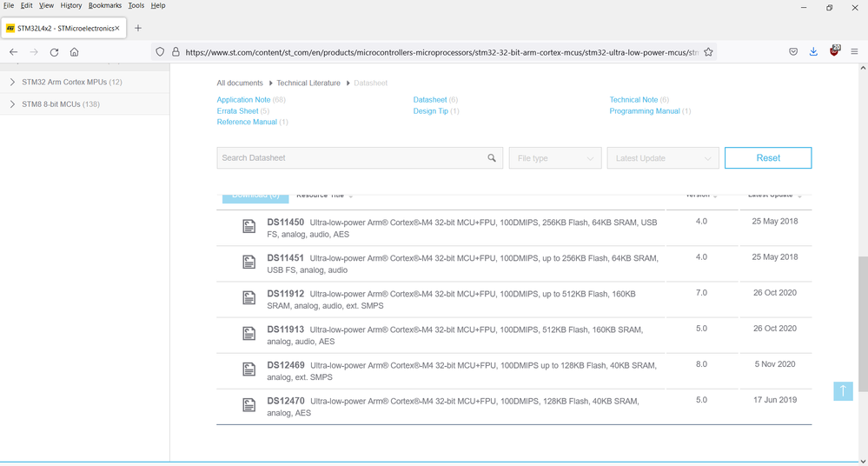Open the Design Tip link

click(430, 110)
